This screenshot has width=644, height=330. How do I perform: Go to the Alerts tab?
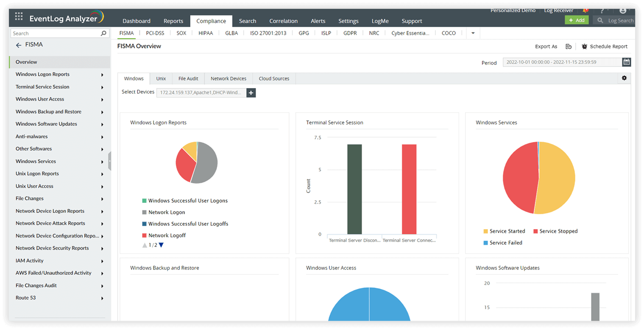(x=318, y=21)
